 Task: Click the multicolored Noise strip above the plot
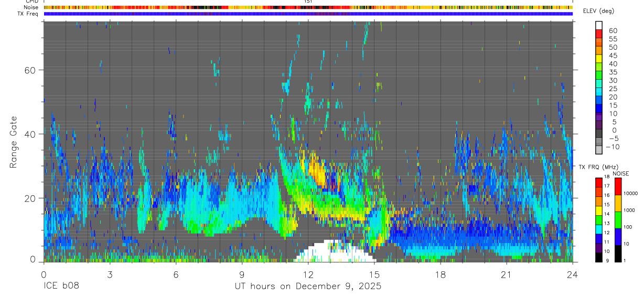coord(308,7)
